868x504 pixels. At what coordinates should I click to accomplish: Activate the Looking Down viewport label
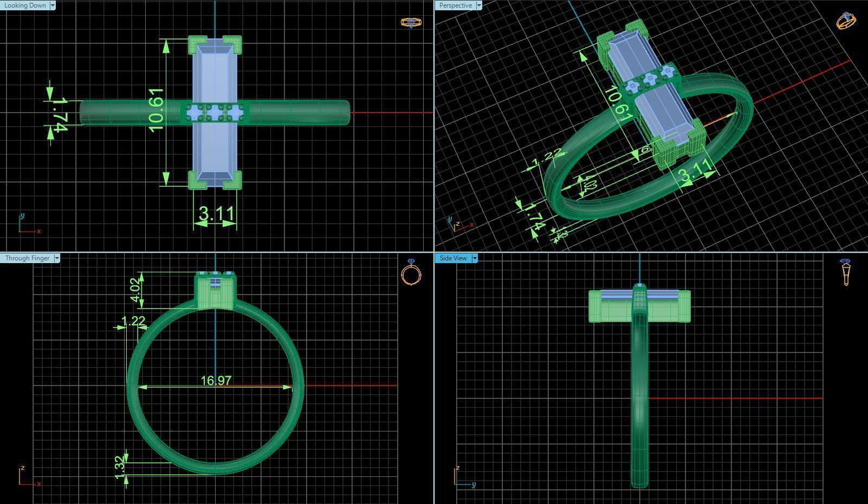pos(25,5)
